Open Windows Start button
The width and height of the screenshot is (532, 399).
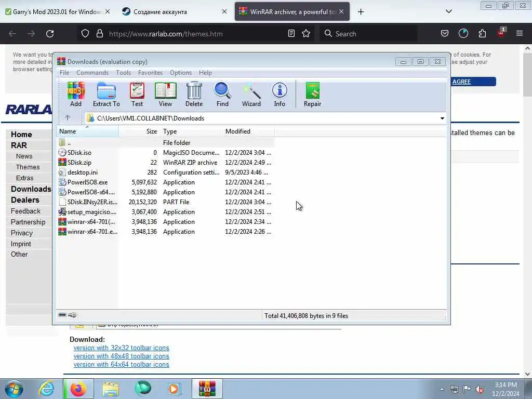[x=14, y=389]
